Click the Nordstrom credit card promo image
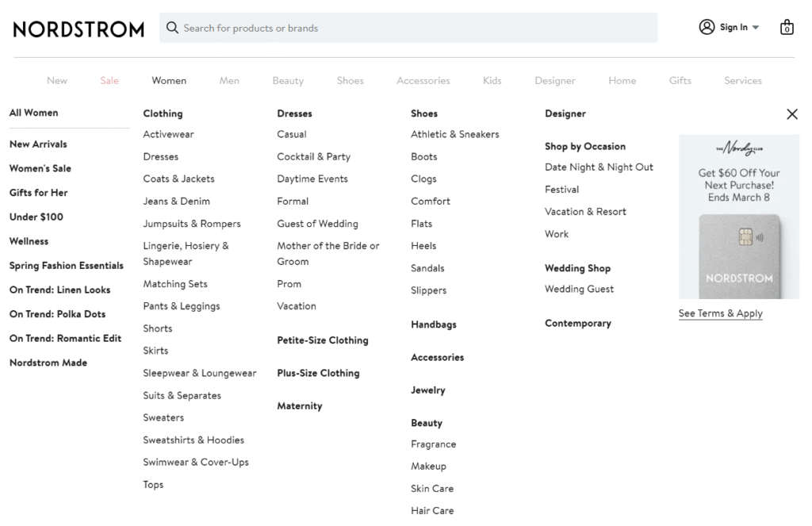The height and width of the screenshot is (526, 812). coord(738,216)
